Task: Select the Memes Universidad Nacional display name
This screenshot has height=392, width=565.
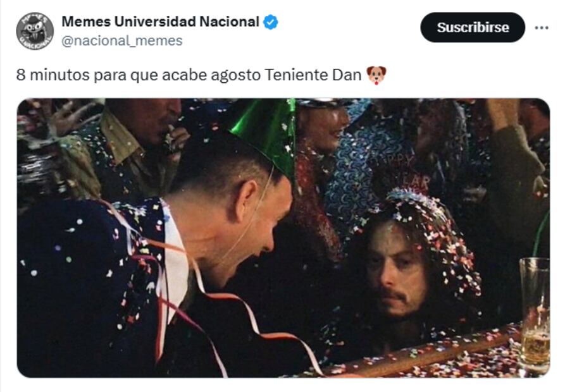Action: coord(160,21)
